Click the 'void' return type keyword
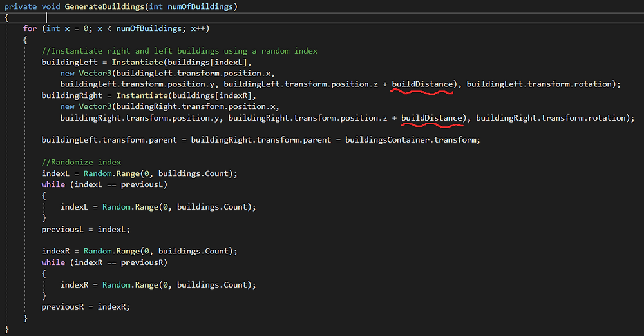The height and width of the screenshot is (336, 644). (51, 6)
